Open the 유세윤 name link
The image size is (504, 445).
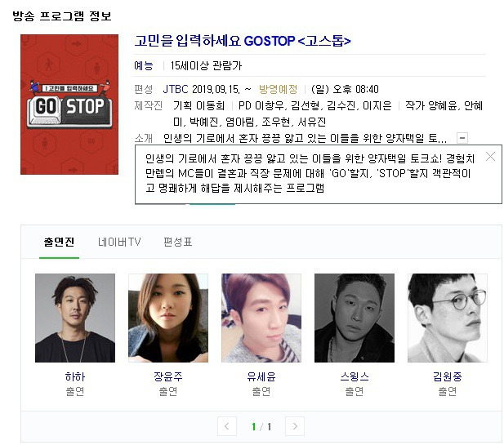[261, 376]
